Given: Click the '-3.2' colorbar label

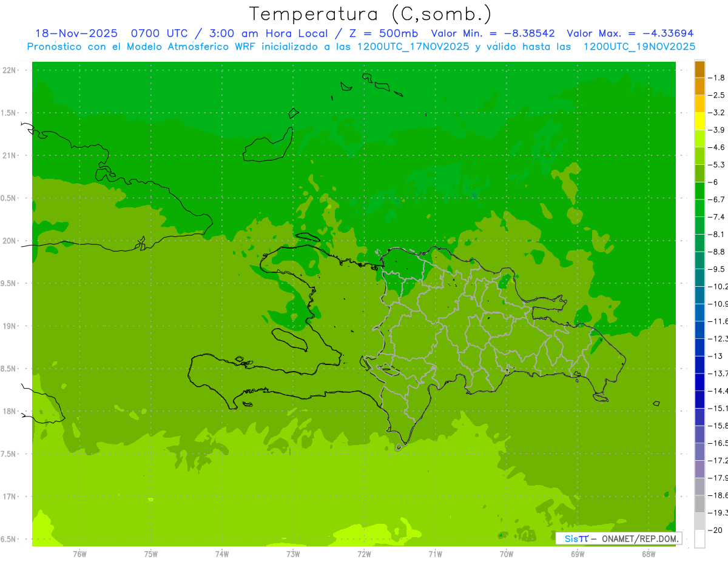Looking at the screenshot, I should pos(716,113).
